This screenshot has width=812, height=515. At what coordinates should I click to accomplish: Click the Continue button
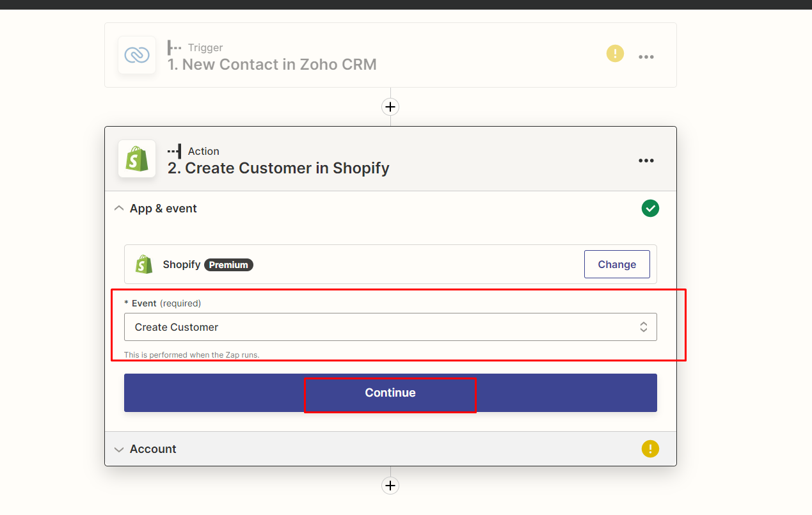click(x=390, y=393)
